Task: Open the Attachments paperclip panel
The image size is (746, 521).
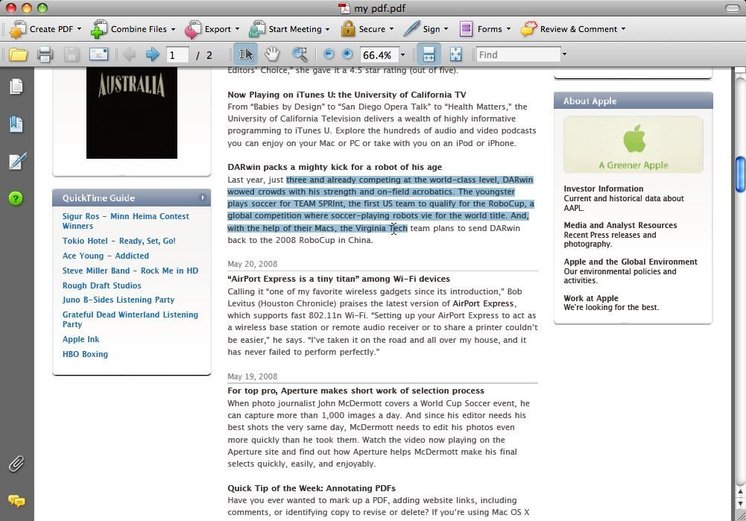Action: pos(16,464)
